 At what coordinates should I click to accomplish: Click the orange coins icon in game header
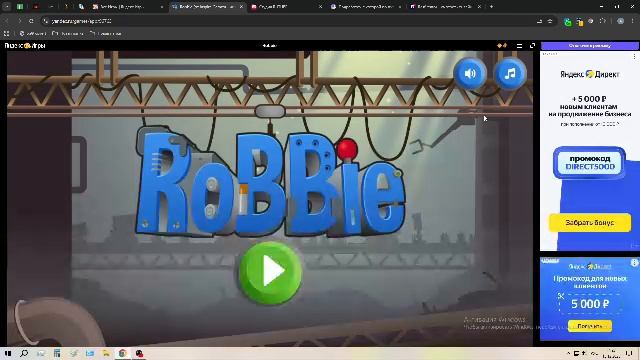[x=502, y=46]
